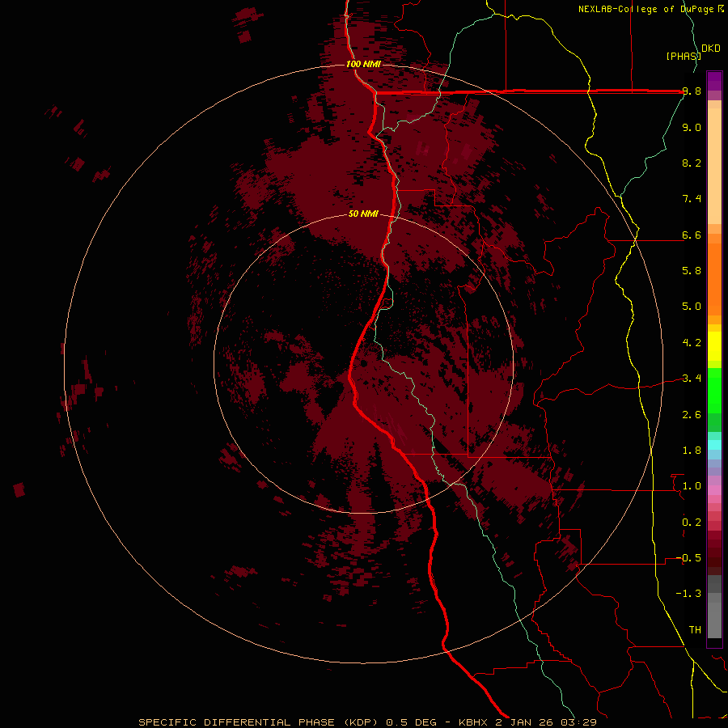Screen dimensions: 728x728
Task: Click the 2 JAN 26 date text
Action: pyautogui.click(x=525, y=722)
